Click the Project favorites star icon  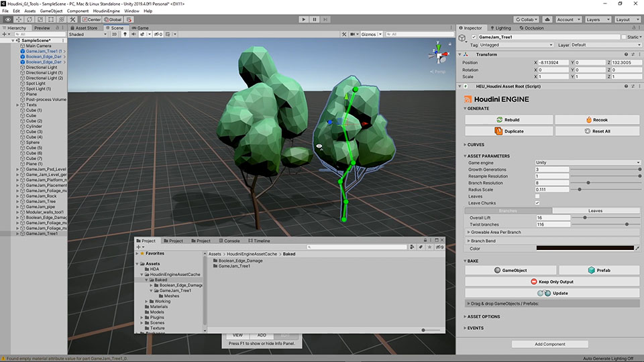point(429,247)
